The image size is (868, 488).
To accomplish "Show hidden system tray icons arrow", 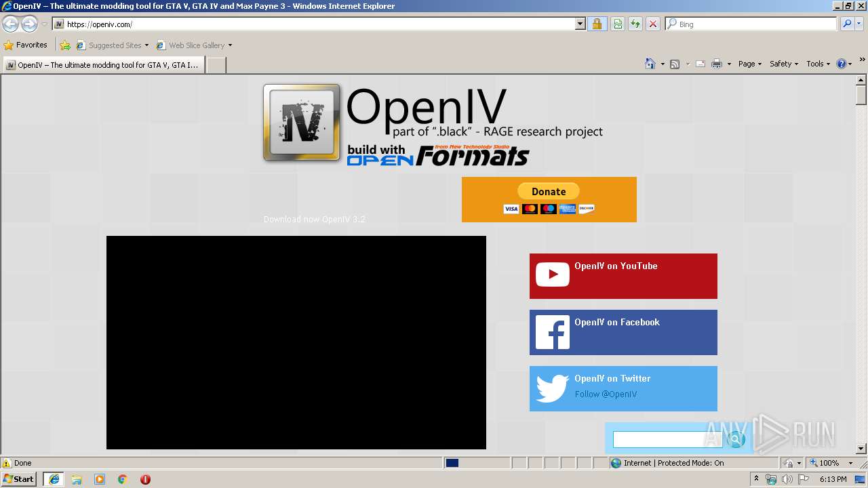I will pos(757,479).
